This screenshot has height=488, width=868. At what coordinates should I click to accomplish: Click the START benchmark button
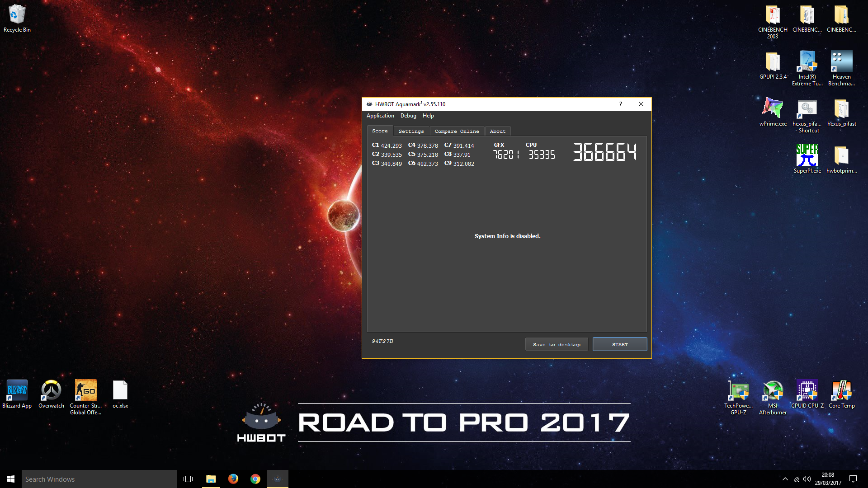pos(620,344)
